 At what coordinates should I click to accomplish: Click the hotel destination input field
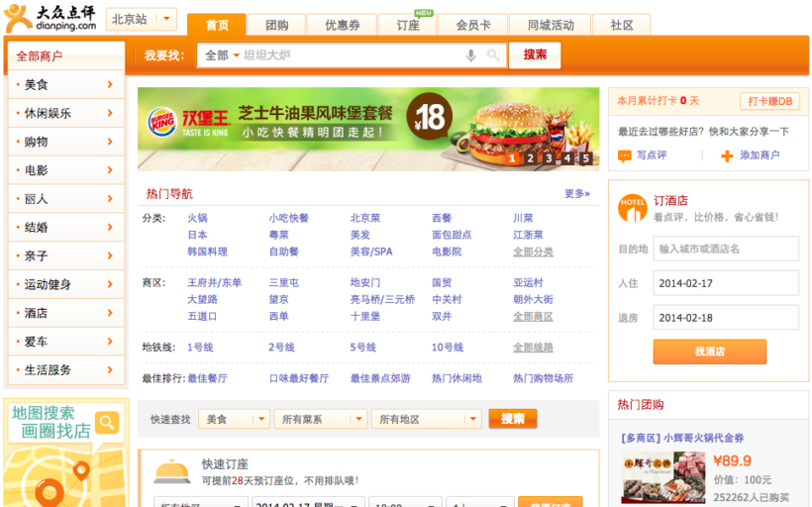726,249
